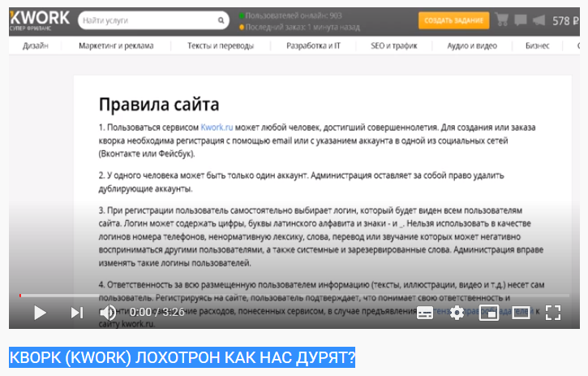This screenshot has height=376, width=588.
Task: Open the Разработка и IT category
Action: pos(314,45)
